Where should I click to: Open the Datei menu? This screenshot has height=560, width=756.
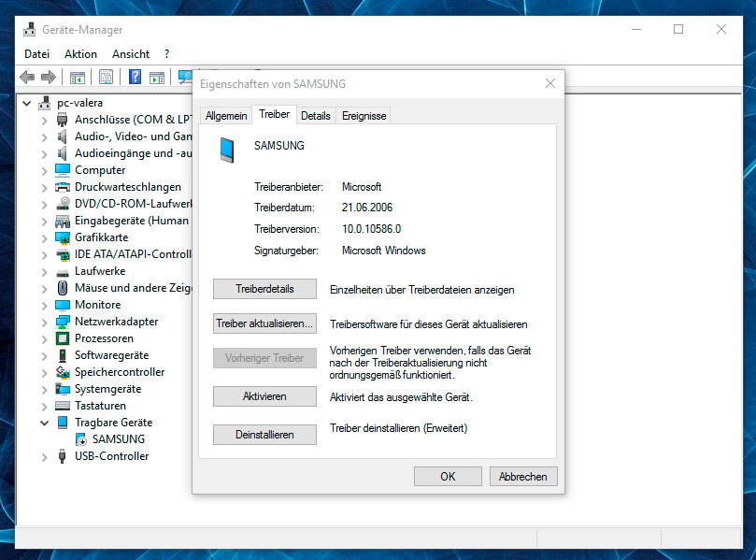37,54
